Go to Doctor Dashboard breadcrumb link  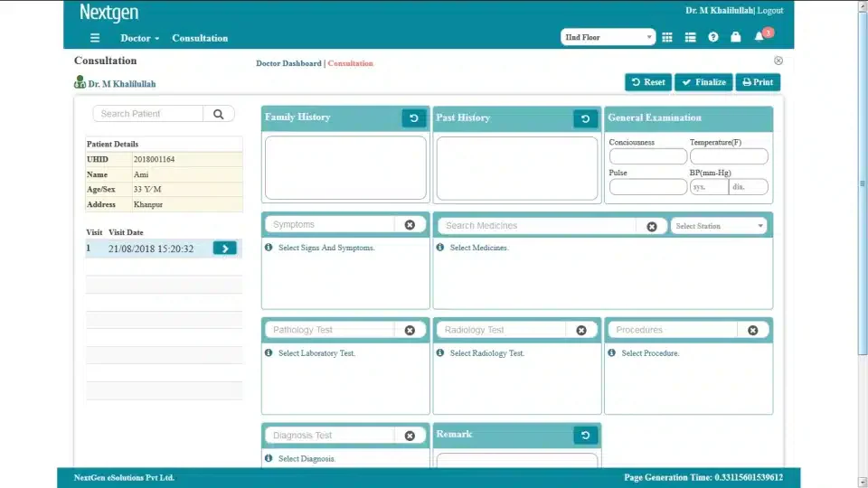coord(288,63)
